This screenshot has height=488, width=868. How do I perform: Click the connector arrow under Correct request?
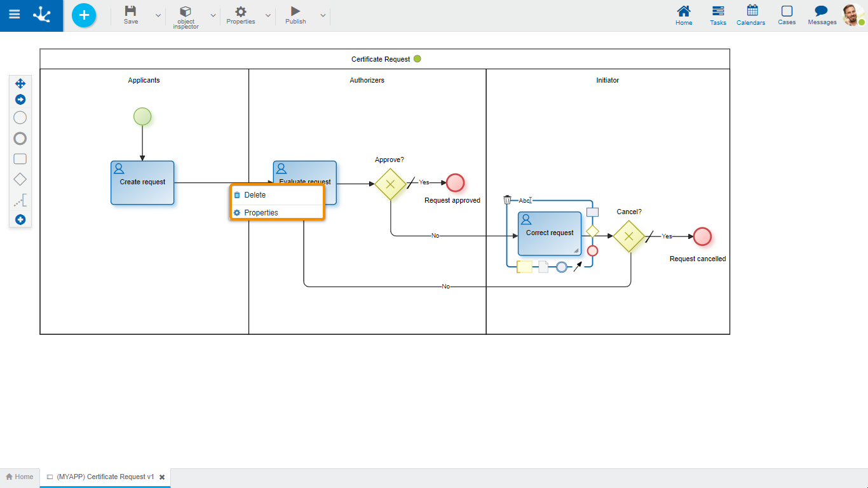click(578, 267)
